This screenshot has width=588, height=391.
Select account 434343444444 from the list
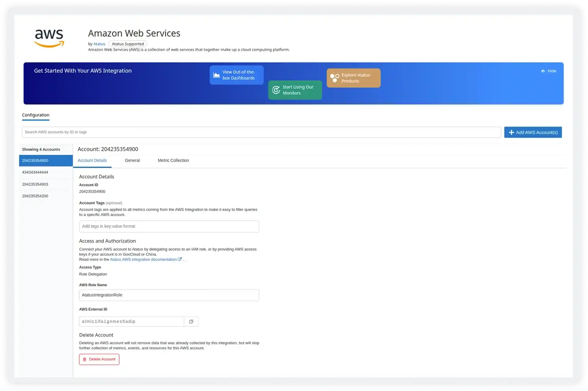coord(35,172)
